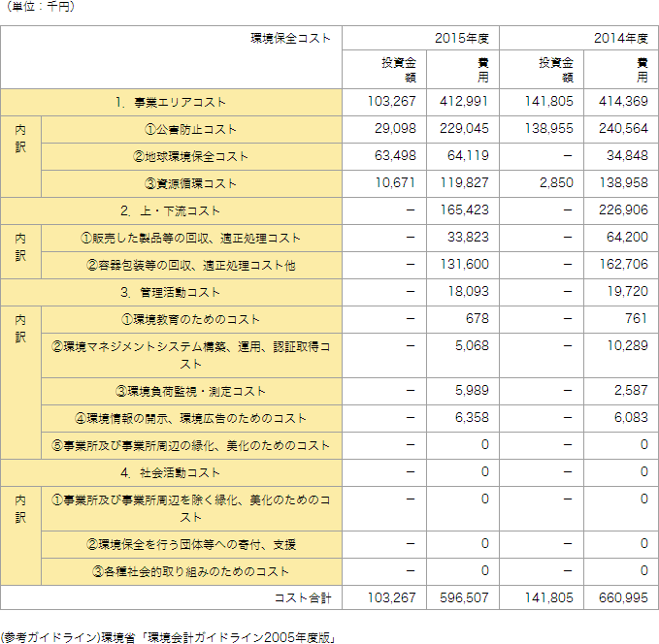This screenshot has height=644, width=659.
Task: Click the (単位:千円) unit note
Action: (x=41, y=6)
